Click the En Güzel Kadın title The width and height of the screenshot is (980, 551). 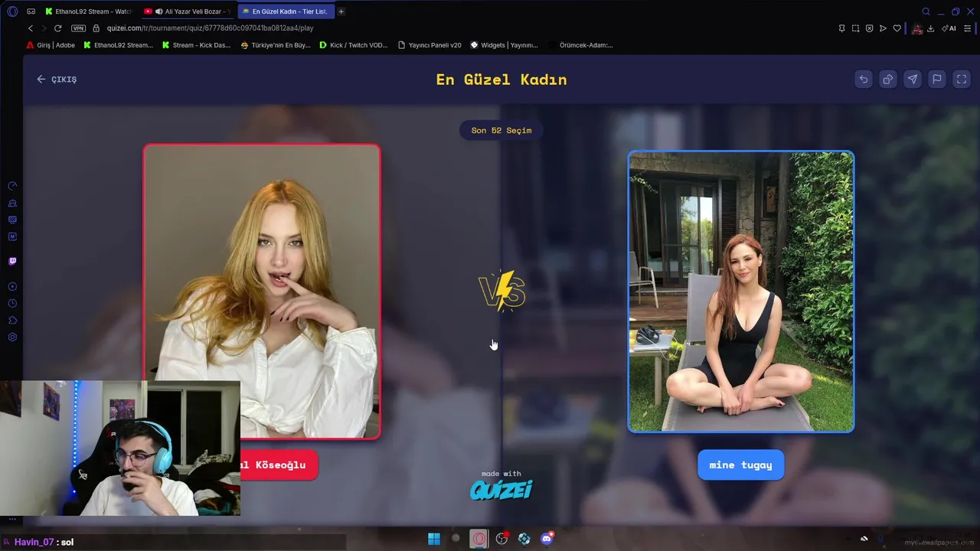501,80
